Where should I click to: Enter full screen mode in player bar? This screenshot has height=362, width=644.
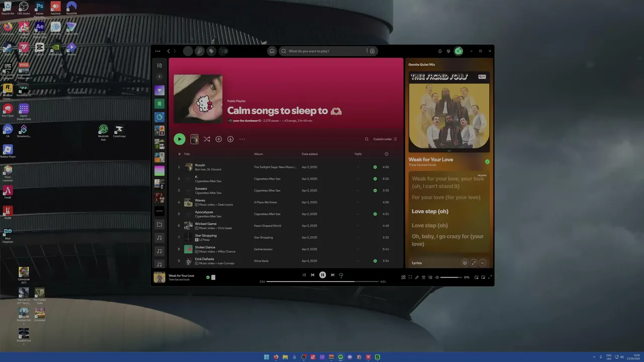pyautogui.click(x=490, y=277)
